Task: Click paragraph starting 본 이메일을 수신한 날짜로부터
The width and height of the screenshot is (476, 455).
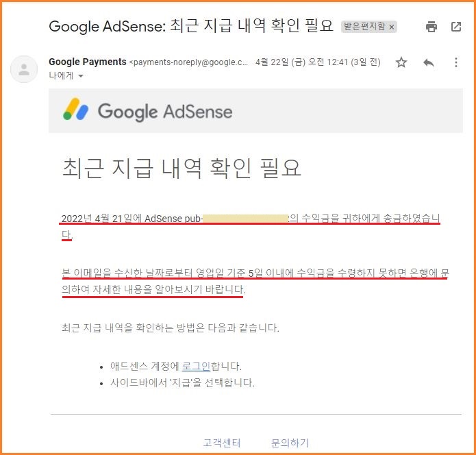Action: [255, 281]
